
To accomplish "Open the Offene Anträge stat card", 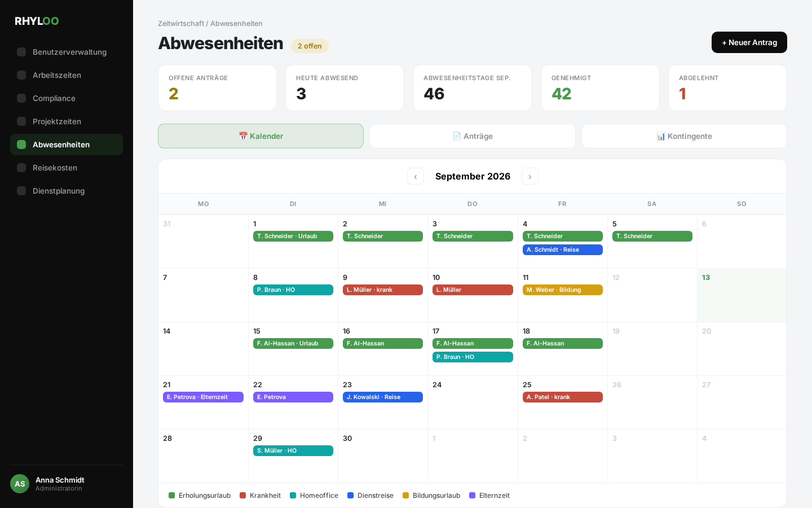I will coord(217,88).
